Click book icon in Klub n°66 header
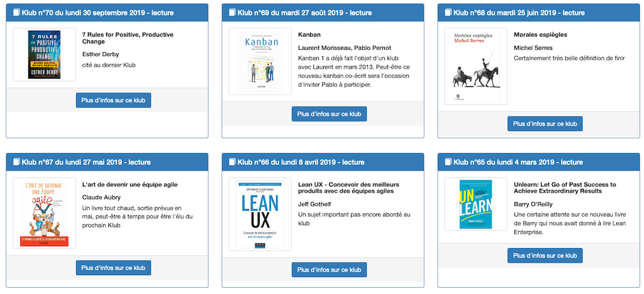This screenshot has width=644, height=294. click(x=232, y=162)
